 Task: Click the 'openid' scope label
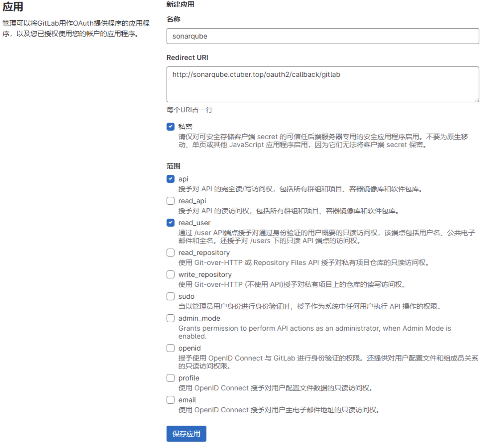[189, 348]
